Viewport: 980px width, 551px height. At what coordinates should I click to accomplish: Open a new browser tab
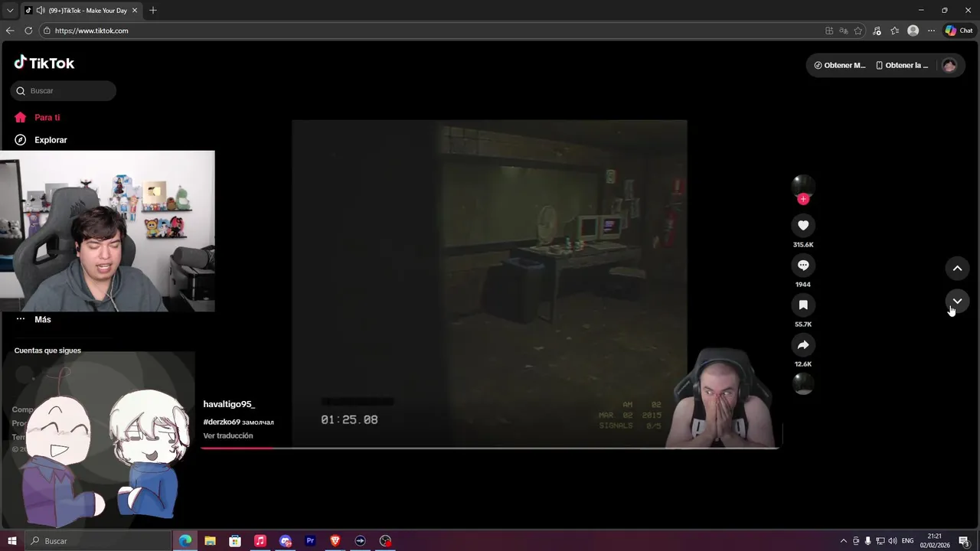coord(153,11)
